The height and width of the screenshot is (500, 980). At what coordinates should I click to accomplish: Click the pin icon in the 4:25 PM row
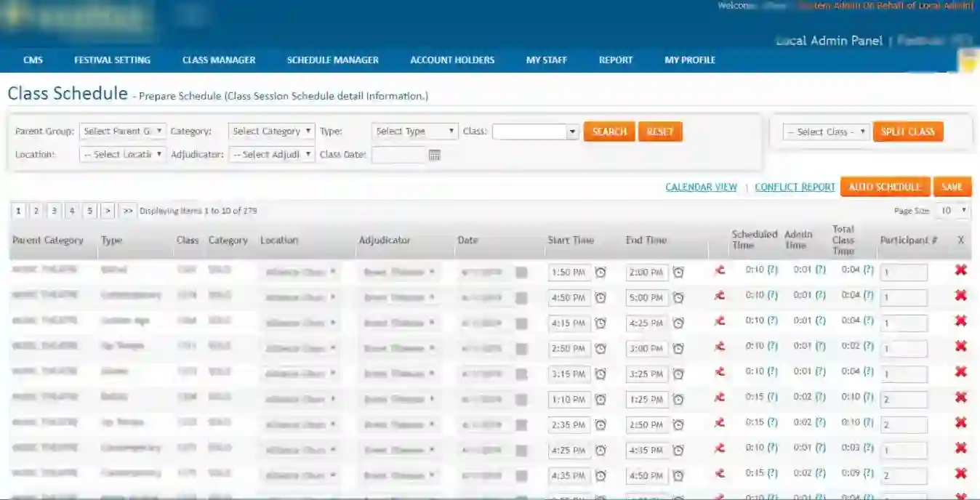click(x=720, y=448)
